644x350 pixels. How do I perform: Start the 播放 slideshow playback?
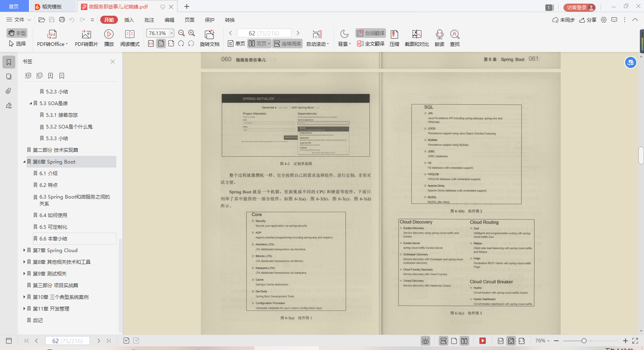coord(109,38)
